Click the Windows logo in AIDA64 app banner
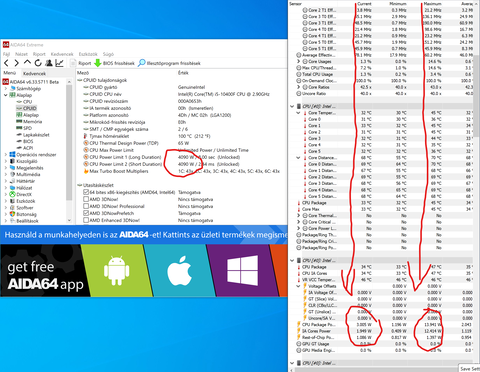 (242, 271)
